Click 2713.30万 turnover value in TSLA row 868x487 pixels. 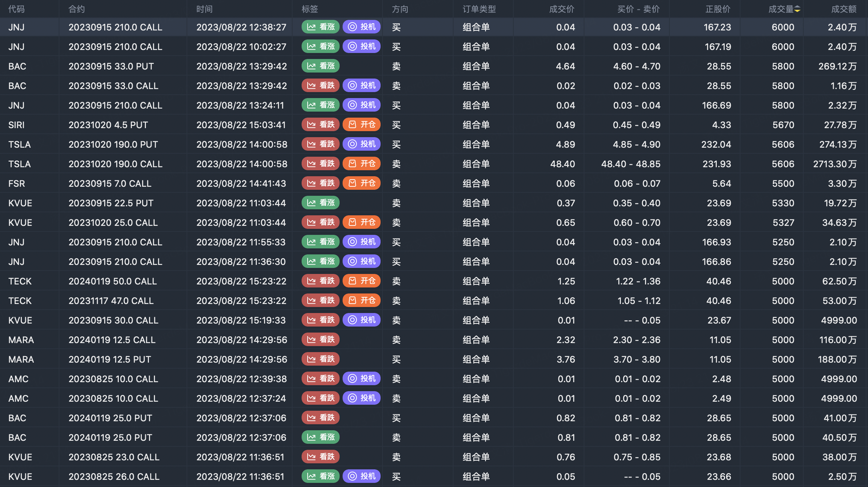pos(835,164)
